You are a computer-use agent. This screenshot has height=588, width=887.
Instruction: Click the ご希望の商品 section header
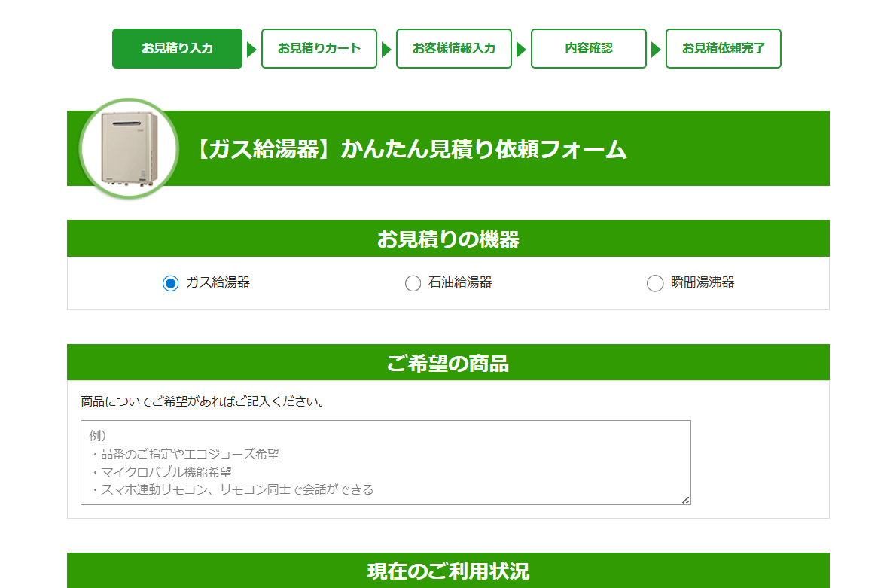(x=448, y=364)
